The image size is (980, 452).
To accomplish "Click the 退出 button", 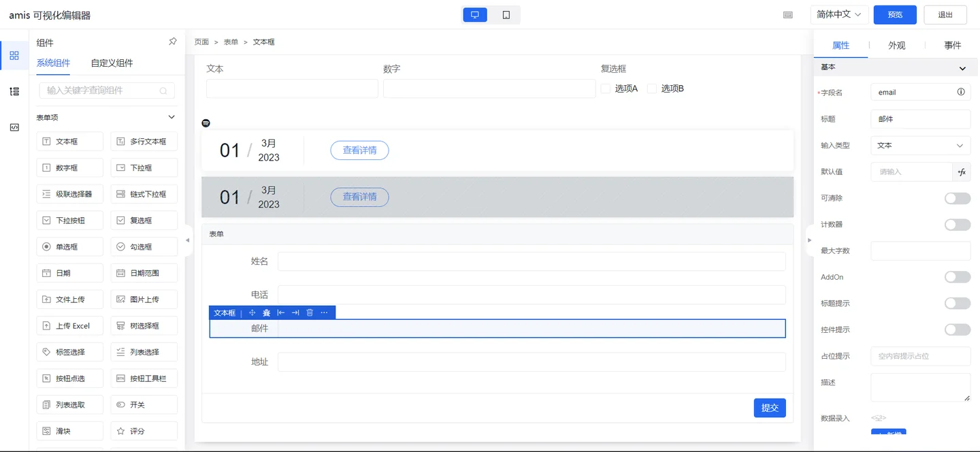I will point(945,14).
